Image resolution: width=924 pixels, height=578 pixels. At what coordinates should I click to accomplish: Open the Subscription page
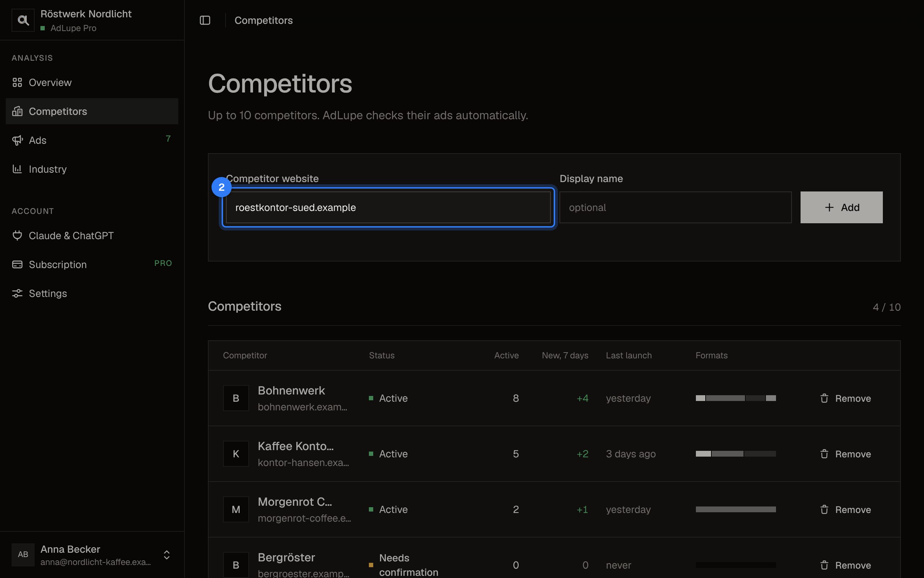pos(92,264)
